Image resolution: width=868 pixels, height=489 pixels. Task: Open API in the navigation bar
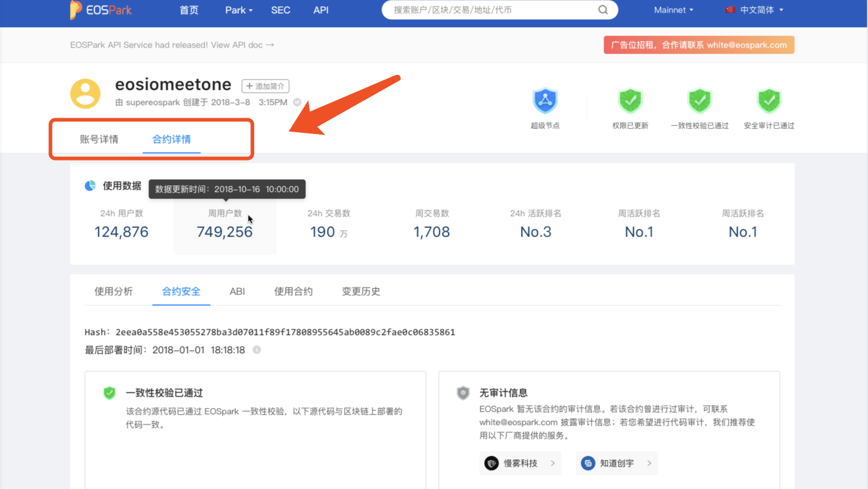pyautogui.click(x=321, y=10)
